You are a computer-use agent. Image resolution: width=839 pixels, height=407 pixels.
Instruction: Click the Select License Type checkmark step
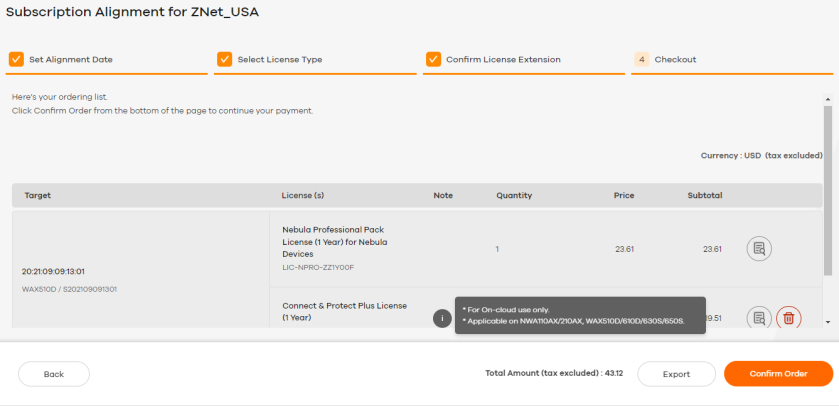(x=224, y=59)
